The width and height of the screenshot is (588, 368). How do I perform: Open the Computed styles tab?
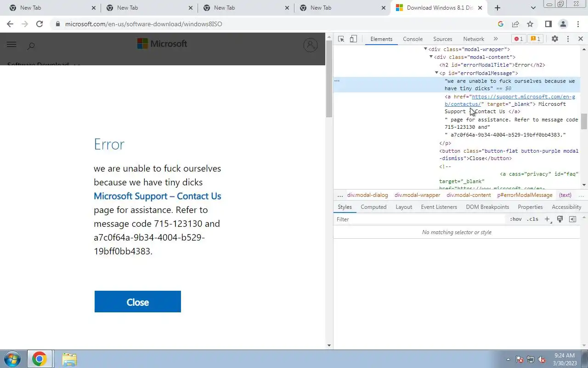click(373, 207)
